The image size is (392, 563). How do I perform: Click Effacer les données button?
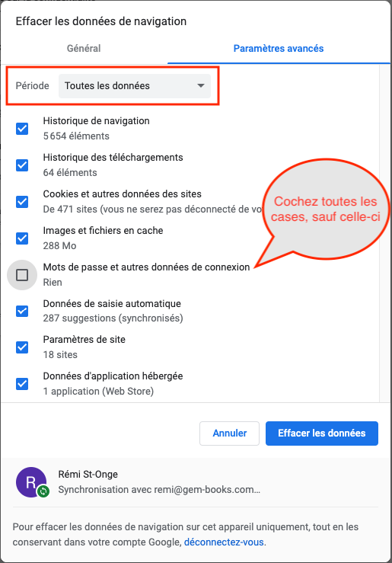point(322,433)
